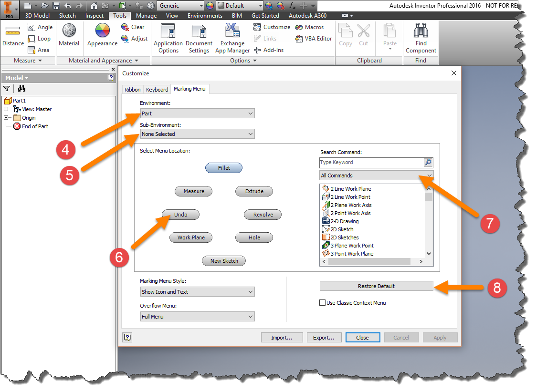Click the Type Keyword search field
Viewport: 536px width, 392px height.
(x=371, y=163)
